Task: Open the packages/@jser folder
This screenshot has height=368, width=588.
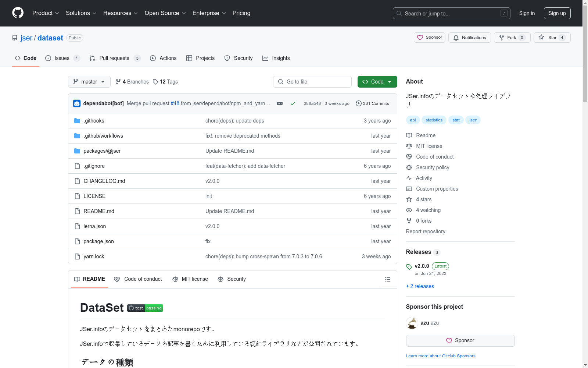Action: point(102,151)
